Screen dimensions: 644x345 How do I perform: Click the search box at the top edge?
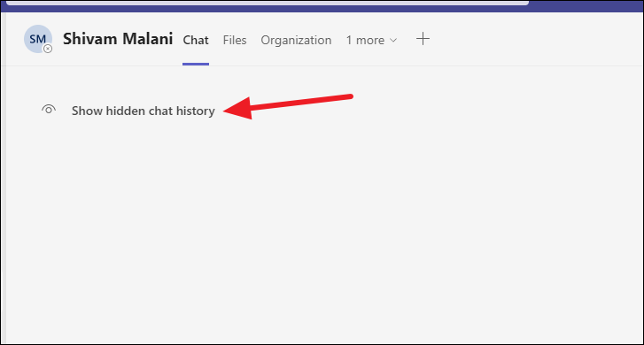coord(267,3)
